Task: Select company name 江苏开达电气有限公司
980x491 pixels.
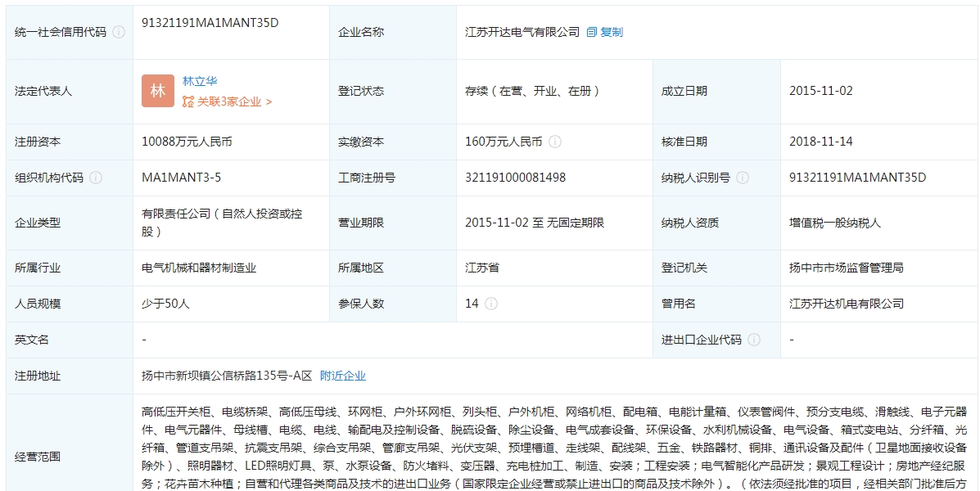Action: pyautogui.click(x=522, y=32)
